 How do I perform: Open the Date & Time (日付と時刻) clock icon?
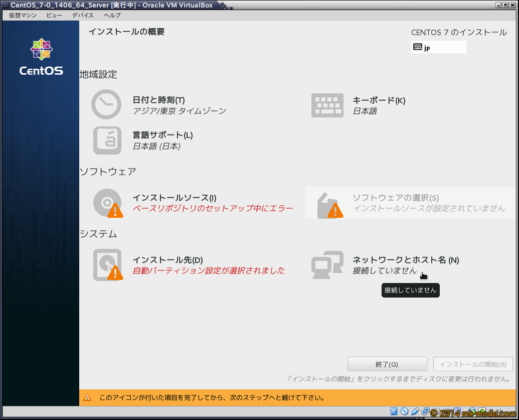point(106,104)
